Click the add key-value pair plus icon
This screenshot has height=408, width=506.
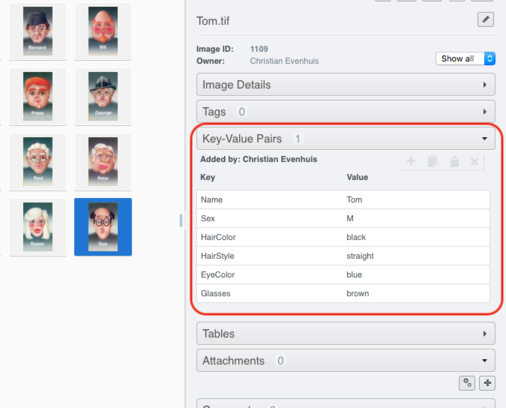[x=411, y=161]
